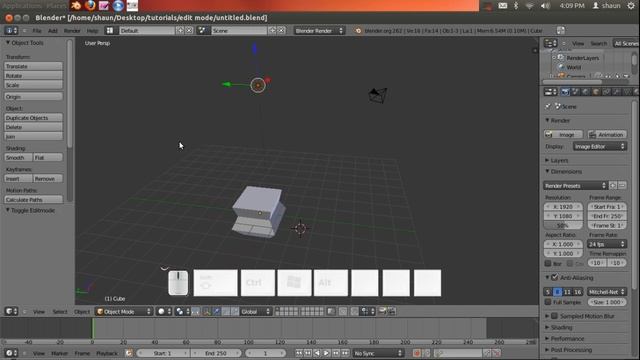Select the Constraints properties tab icon

606,92
